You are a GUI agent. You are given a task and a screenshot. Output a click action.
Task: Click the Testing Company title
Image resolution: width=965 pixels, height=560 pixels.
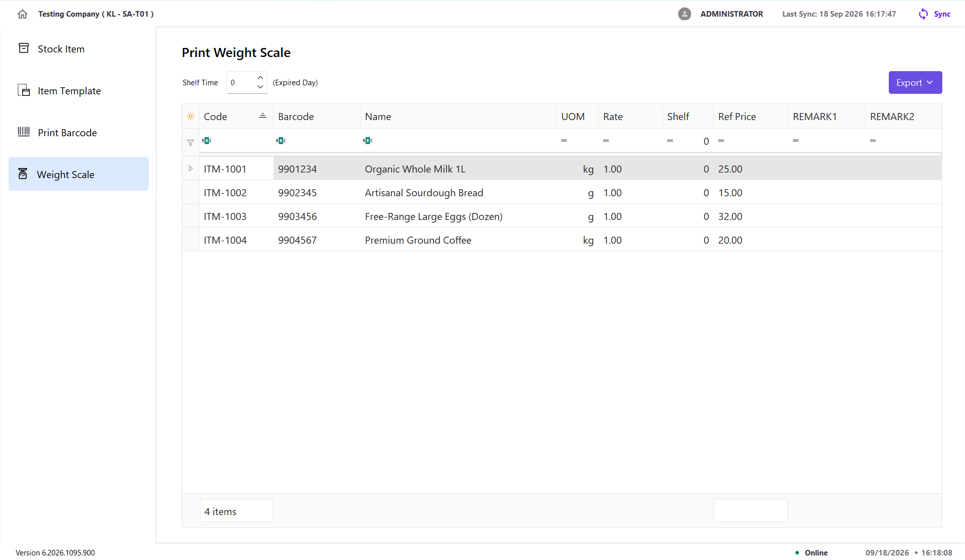[x=96, y=14]
